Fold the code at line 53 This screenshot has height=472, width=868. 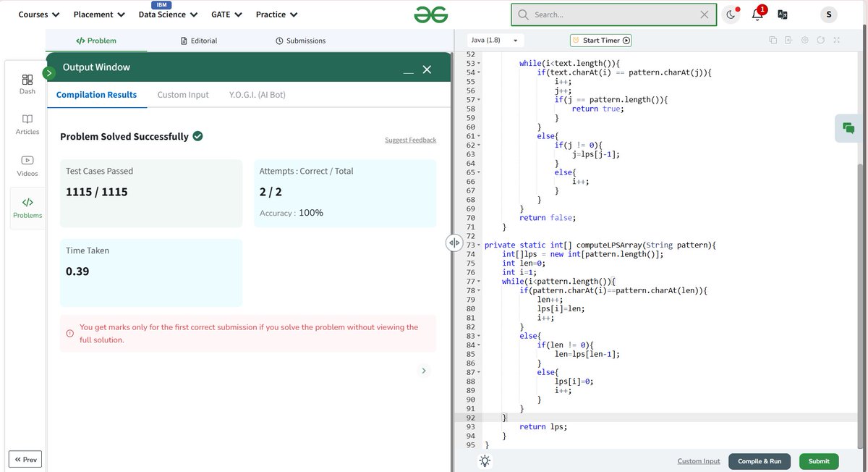(x=478, y=64)
